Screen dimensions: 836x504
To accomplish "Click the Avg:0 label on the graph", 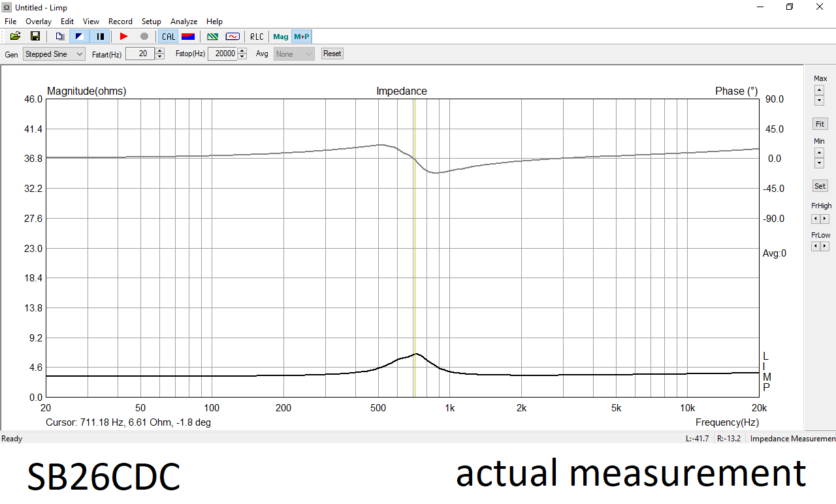I will (x=775, y=253).
